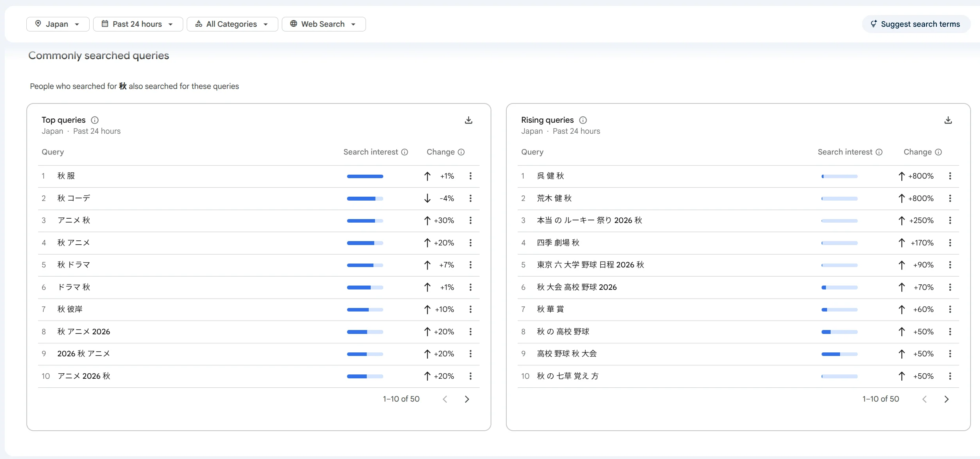Click the search interest bar for 高校 野球 秋 大会

click(840, 354)
